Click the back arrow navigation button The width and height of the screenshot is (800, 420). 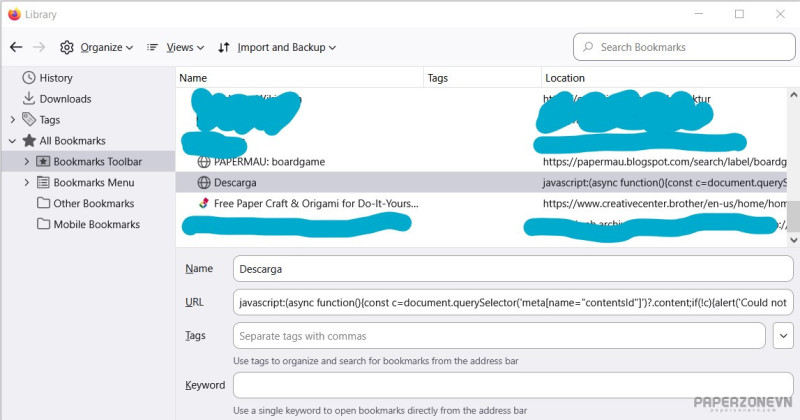(x=16, y=47)
